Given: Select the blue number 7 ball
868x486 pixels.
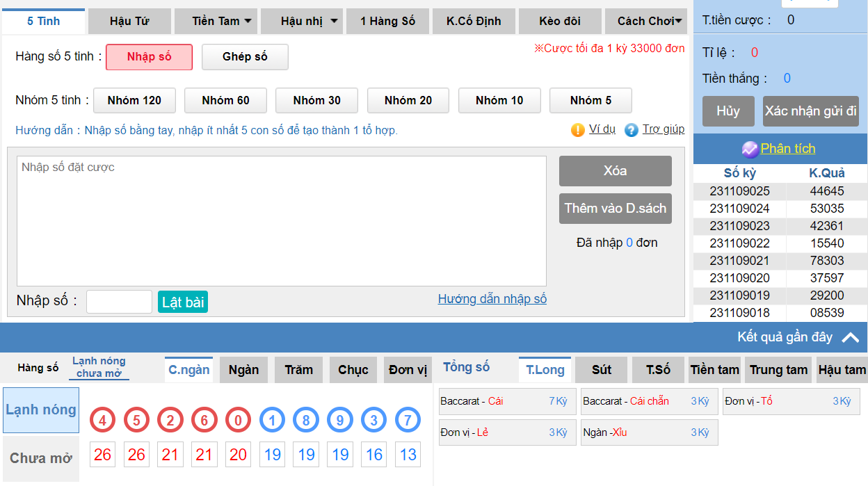Looking at the screenshot, I should pos(408,420).
